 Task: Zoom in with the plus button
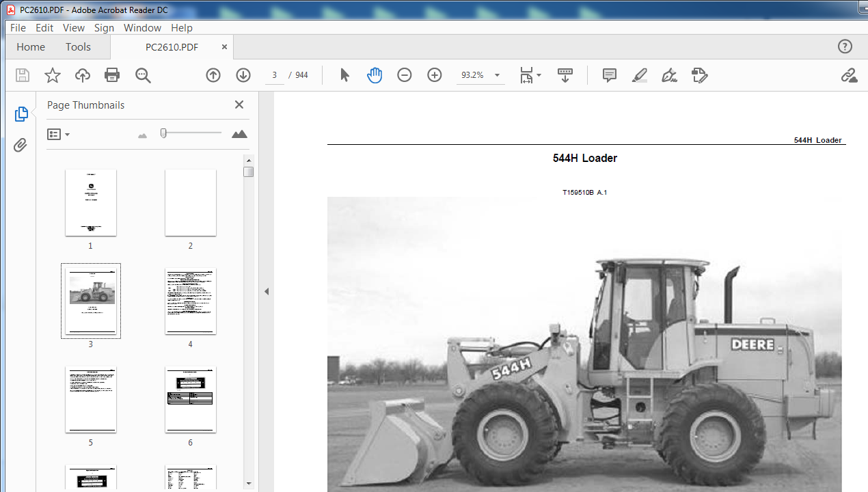[435, 75]
